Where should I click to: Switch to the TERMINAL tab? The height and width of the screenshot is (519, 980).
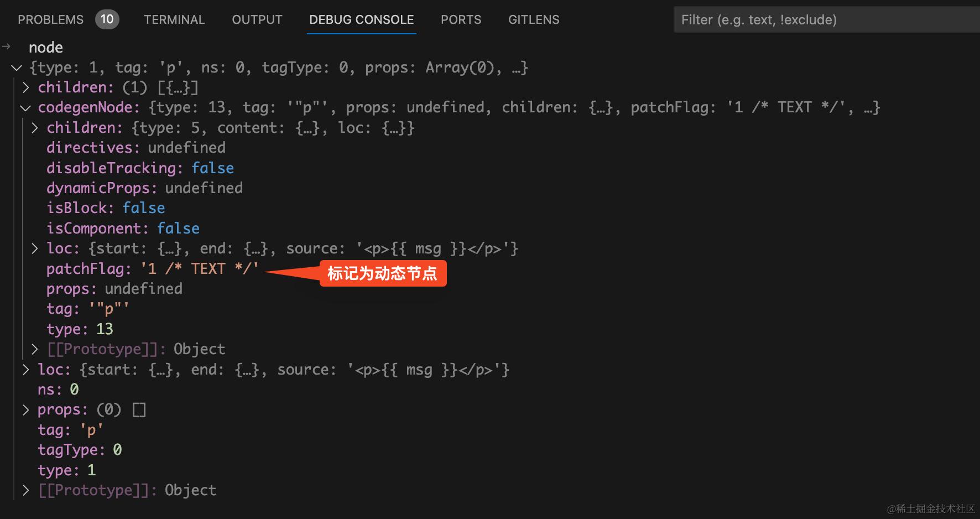coord(174,19)
